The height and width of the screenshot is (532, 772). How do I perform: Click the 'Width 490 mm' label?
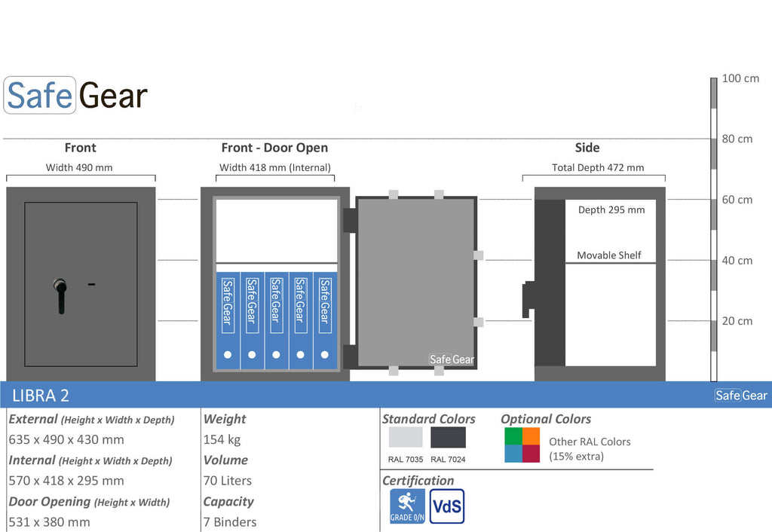79,167
